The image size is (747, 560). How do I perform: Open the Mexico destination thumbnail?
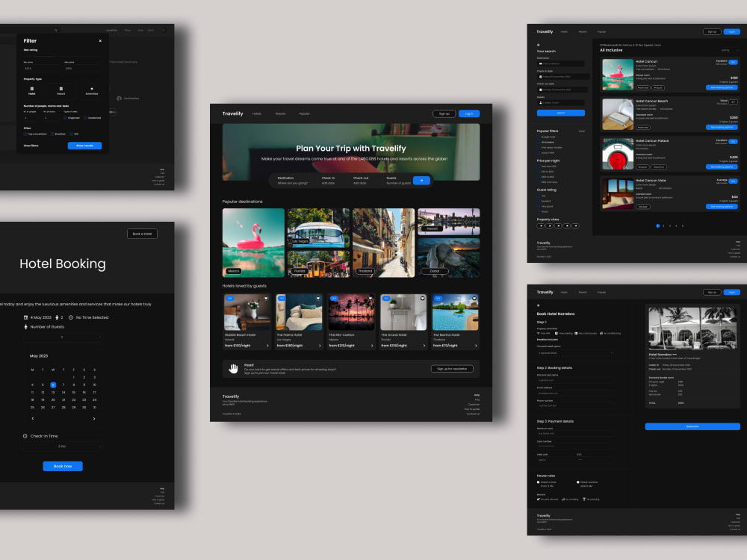[253, 243]
